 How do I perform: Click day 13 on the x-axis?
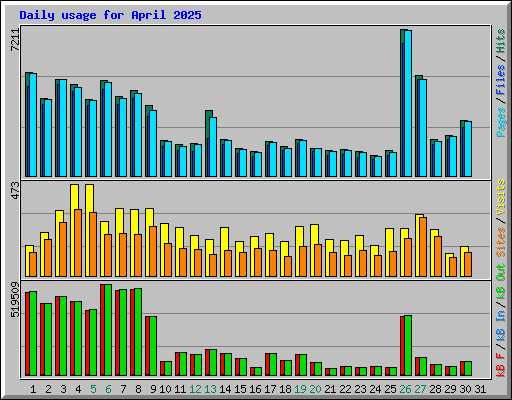pyautogui.click(x=210, y=389)
